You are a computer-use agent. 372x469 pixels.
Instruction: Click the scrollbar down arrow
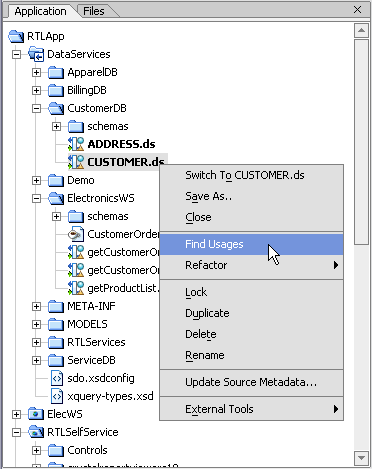point(361,458)
